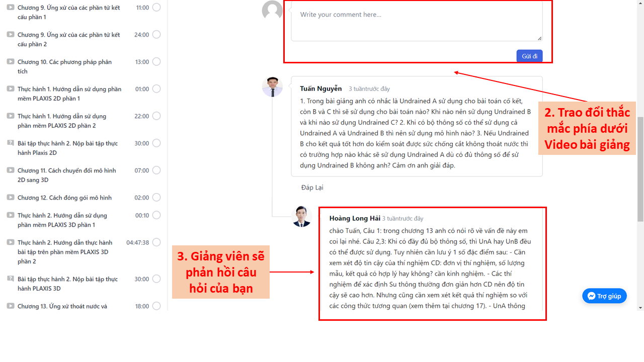Mark Chương 10 lesson completion circle
Image resolution: width=644 pixels, height=362 pixels.
(156, 62)
